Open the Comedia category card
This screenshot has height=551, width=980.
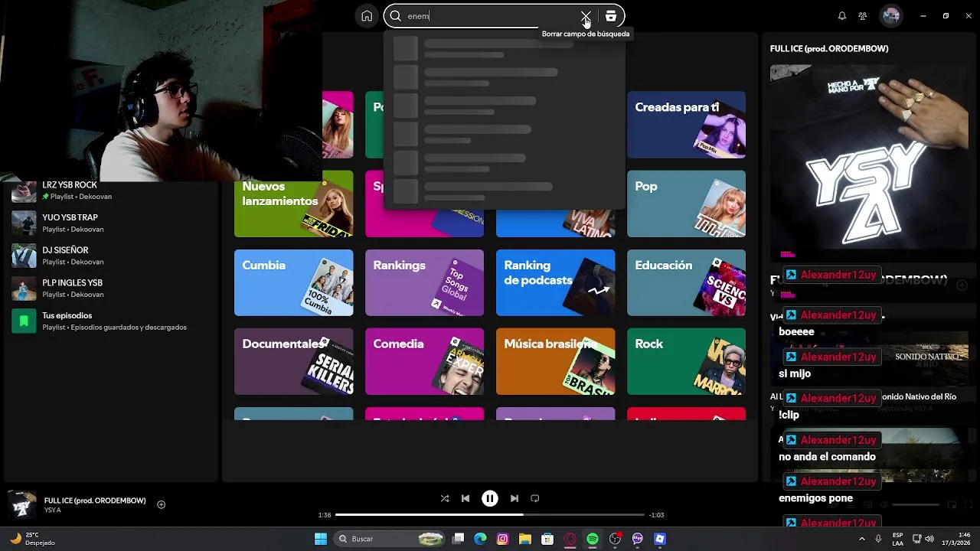pyautogui.click(x=425, y=361)
